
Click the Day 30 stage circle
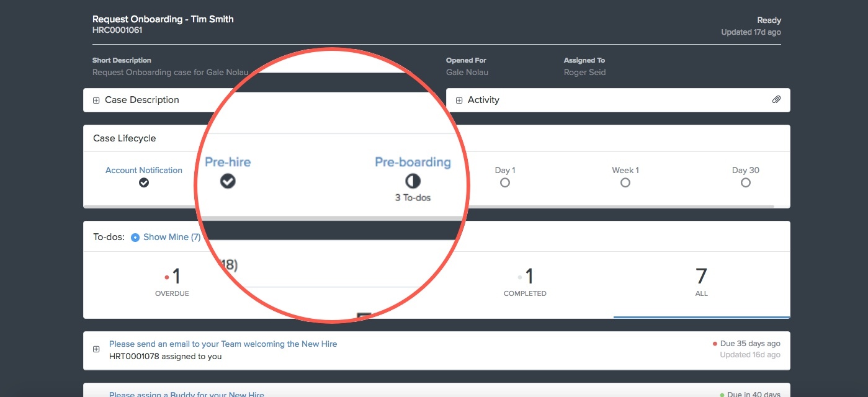(745, 182)
